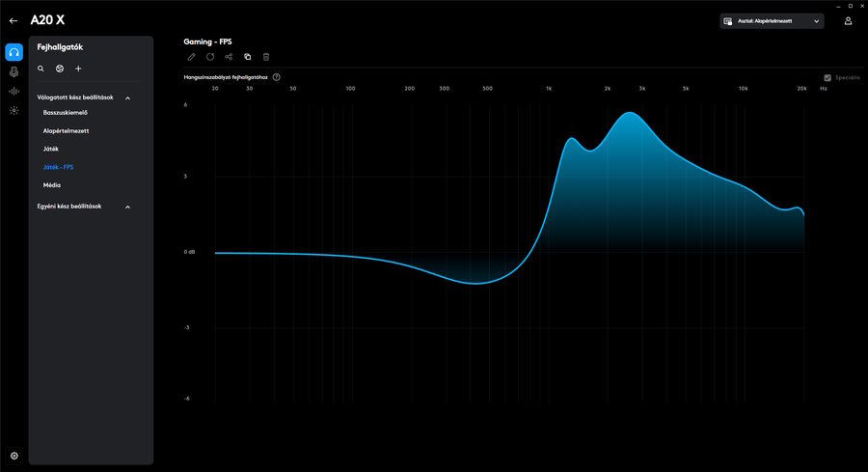
Task: Add a new preset with the plus icon
Action: click(78, 69)
